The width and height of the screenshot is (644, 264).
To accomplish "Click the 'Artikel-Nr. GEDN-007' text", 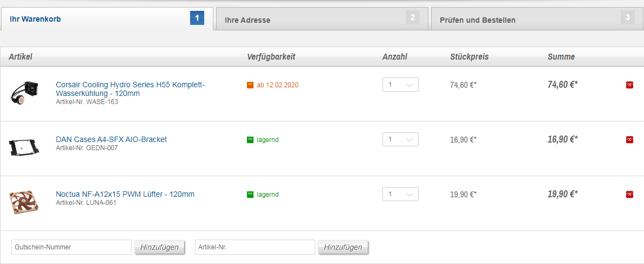I will click(x=87, y=148).
